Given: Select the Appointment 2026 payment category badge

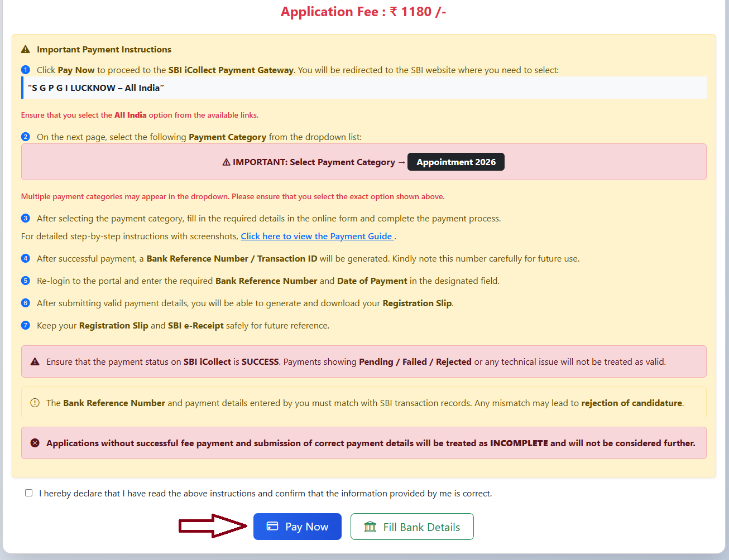Looking at the screenshot, I should pyautogui.click(x=455, y=162).
